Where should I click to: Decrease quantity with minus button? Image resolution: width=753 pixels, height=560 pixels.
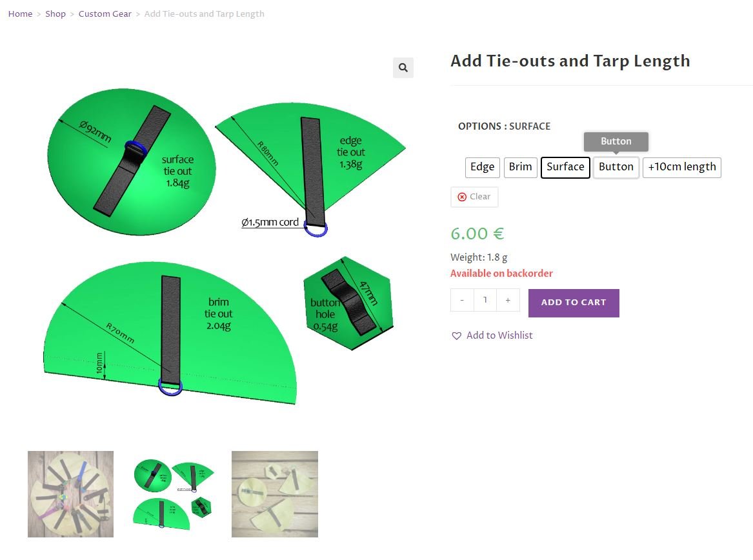pos(462,300)
